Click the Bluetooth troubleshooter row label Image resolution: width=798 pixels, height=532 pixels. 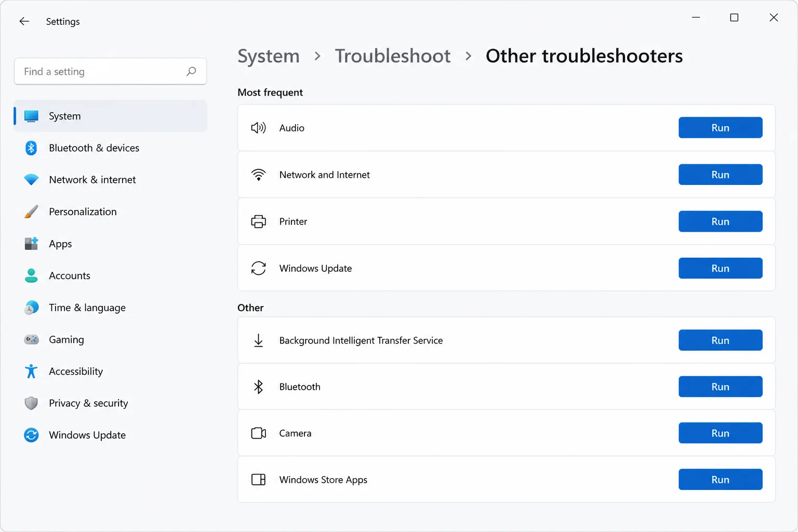pos(300,387)
